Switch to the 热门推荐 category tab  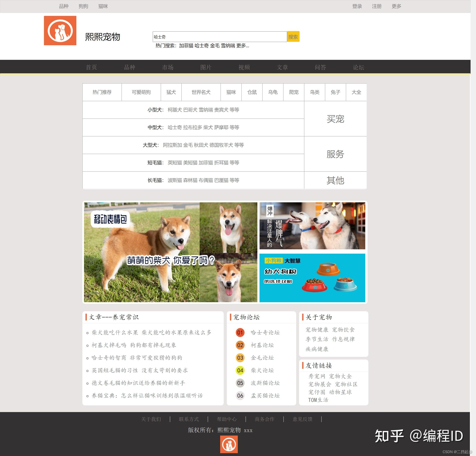click(x=102, y=92)
